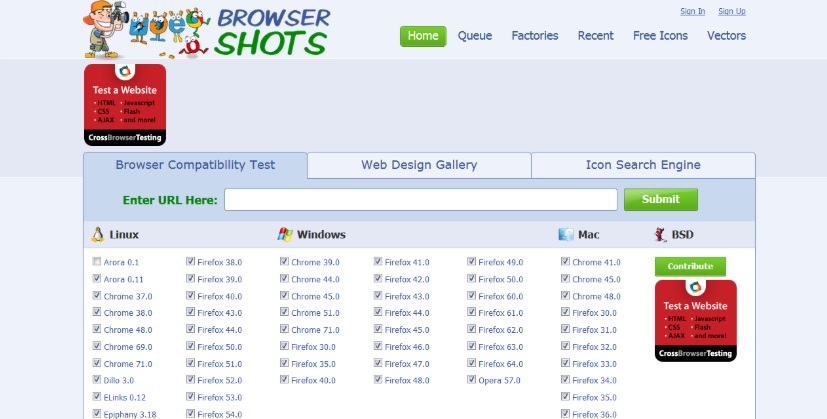Uncheck the Windows Chrome 71.0 checkbox

pyautogui.click(x=284, y=329)
